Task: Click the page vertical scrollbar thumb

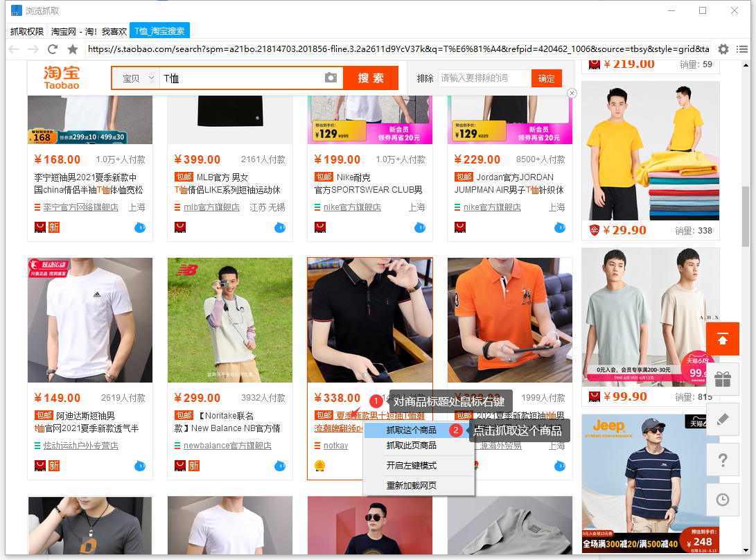Action: (746, 216)
